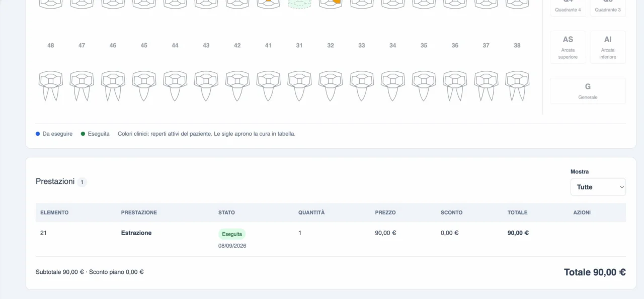
Task: Select tooth 32 diagram in lower arch
Action: click(x=331, y=86)
